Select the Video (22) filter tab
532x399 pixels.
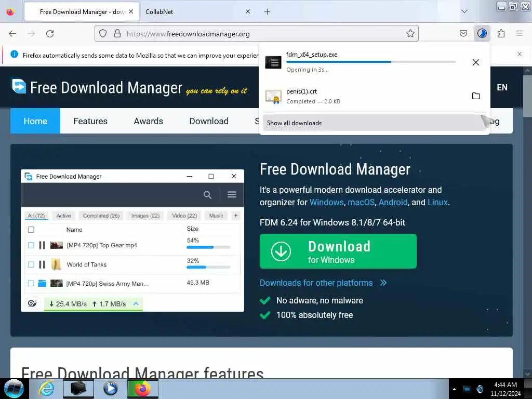click(184, 216)
